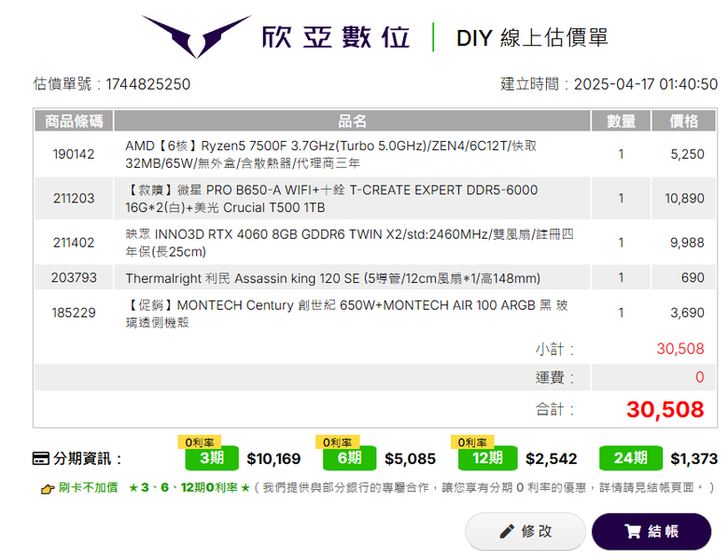Click the $1,373 installment amount
Screen dimensions: 728x560
[x=693, y=459]
